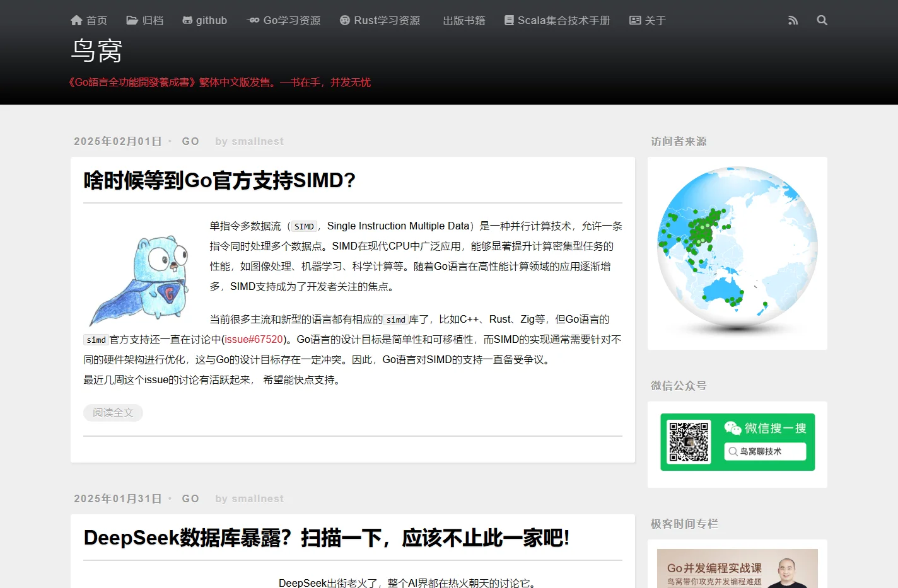The height and width of the screenshot is (588, 898).
Task: Open the Rust学习资源 menu item
Action: pos(380,20)
